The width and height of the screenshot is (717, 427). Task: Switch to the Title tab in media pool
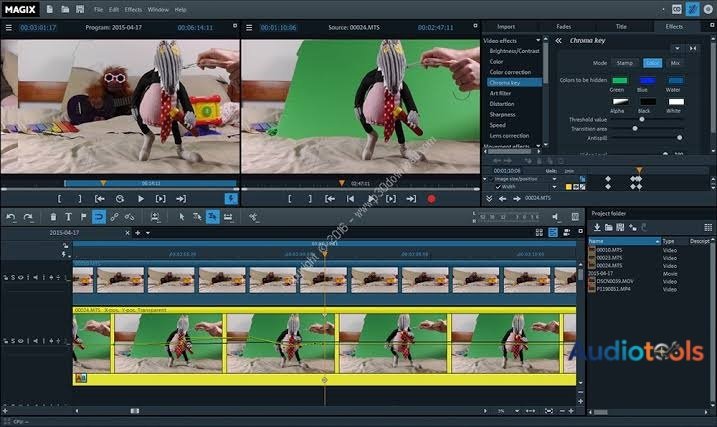coord(621,27)
